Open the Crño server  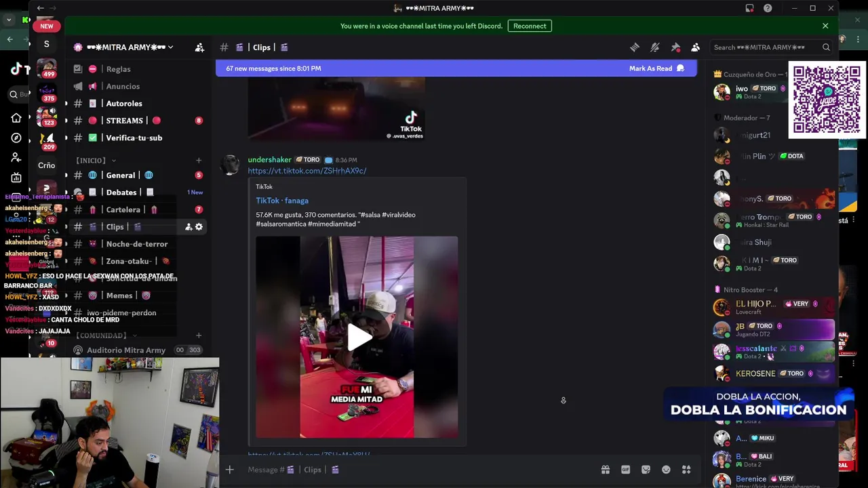tap(47, 165)
